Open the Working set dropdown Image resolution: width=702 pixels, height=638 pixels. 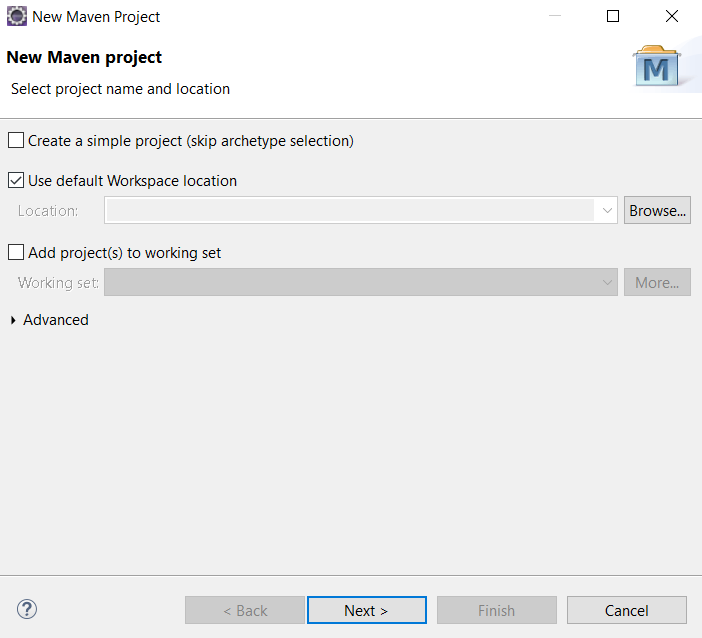pyautogui.click(x=361, y=282)
